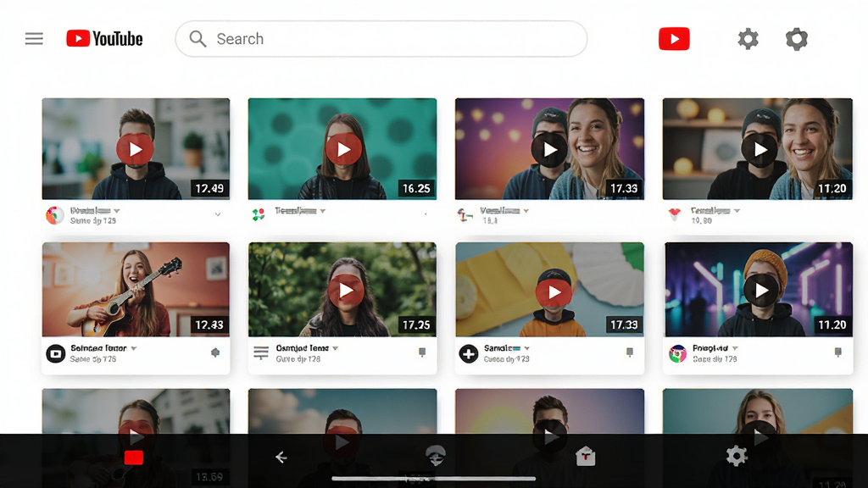Play the 17.33 purple bokeh couple video
The height and width of the screenshot is (488, 868).
[549, 149]
